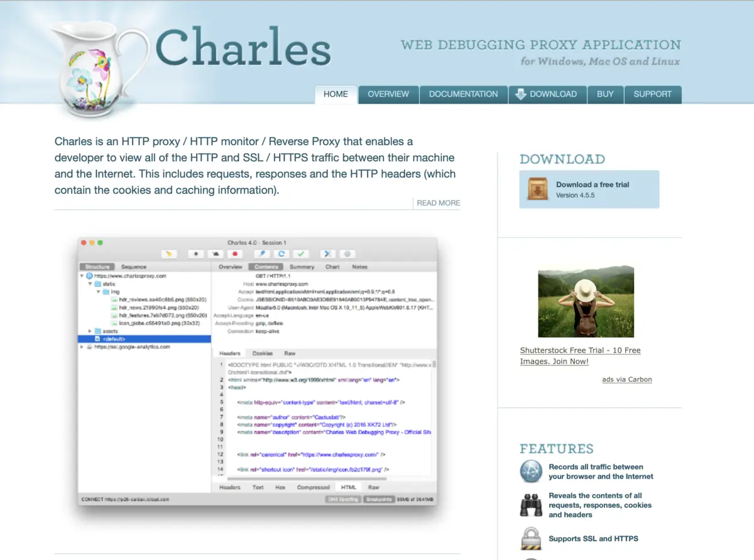Screen dimensions: 754x560
Task: Click the globe icon next to Records all traffic
Action: point(531,471)
